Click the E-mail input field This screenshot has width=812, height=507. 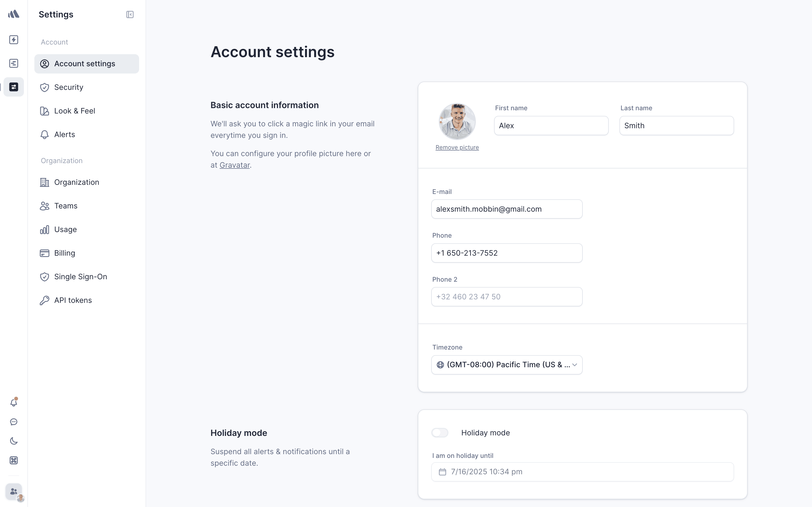pos(507,209)
